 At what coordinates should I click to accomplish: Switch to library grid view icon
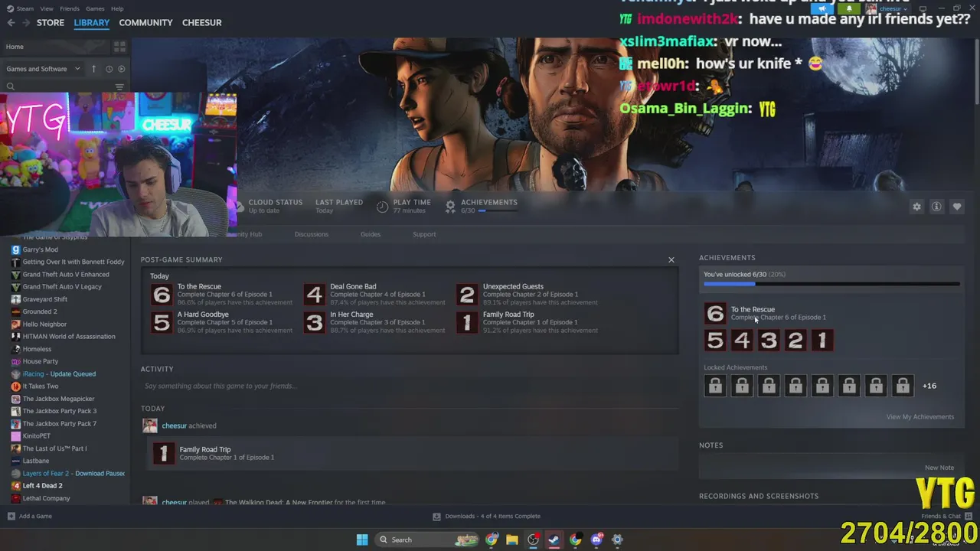pos(119,47)
